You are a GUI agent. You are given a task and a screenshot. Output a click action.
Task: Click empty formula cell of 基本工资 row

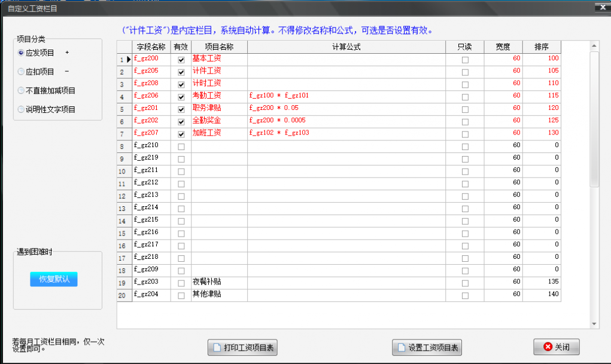(346, 60)
